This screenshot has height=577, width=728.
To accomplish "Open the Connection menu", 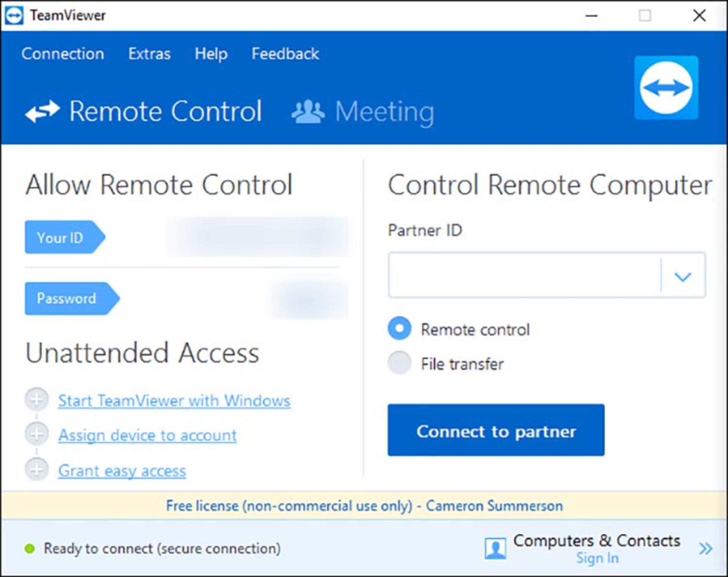I will pyautogui.click(x=63, y=54).
